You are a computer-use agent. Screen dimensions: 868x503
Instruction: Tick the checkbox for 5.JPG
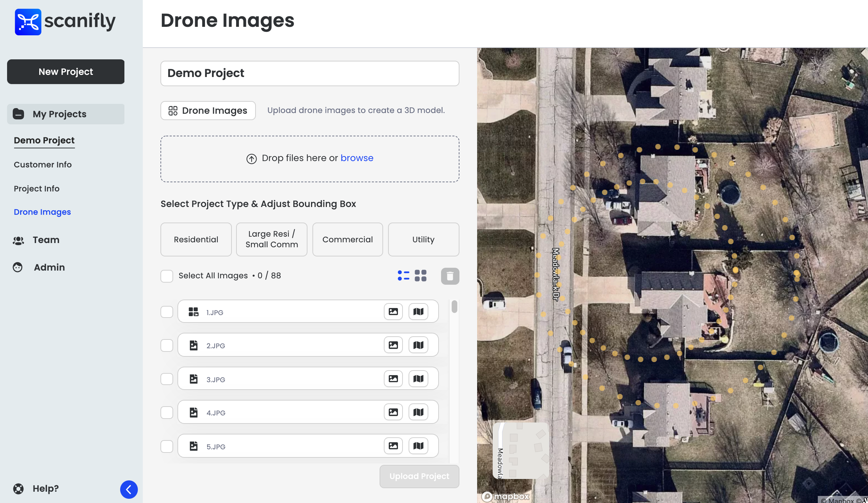(x=167, y=446)
